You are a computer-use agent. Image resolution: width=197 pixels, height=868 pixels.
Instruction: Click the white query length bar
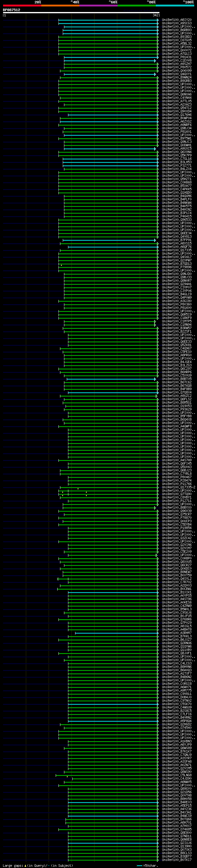coord(81,13)
